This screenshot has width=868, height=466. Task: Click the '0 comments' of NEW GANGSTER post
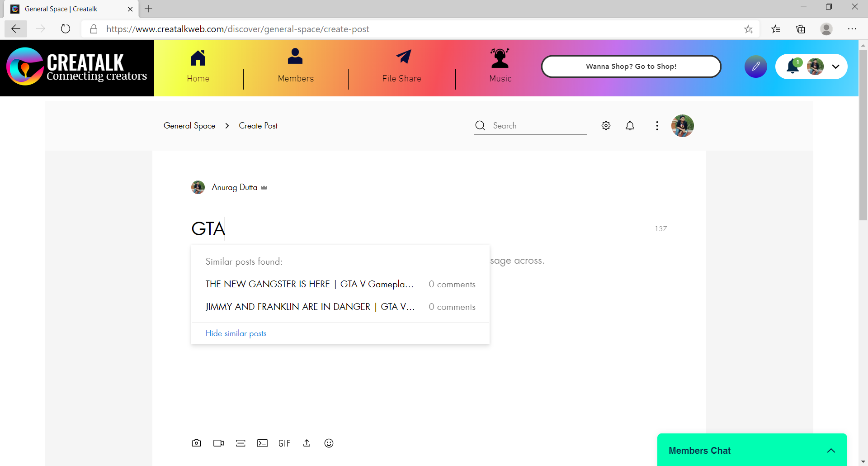click(x=452, y=285)
